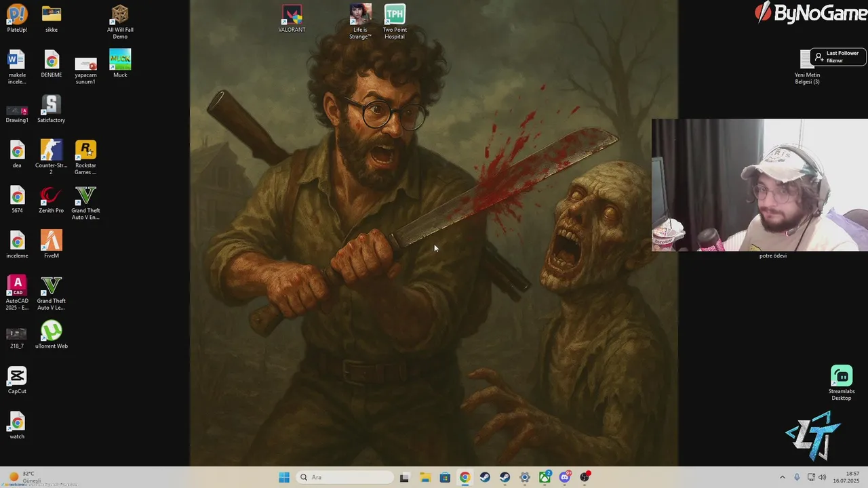
Task: Switch to Chrome on the taskbar
Action: click(465, 477)
